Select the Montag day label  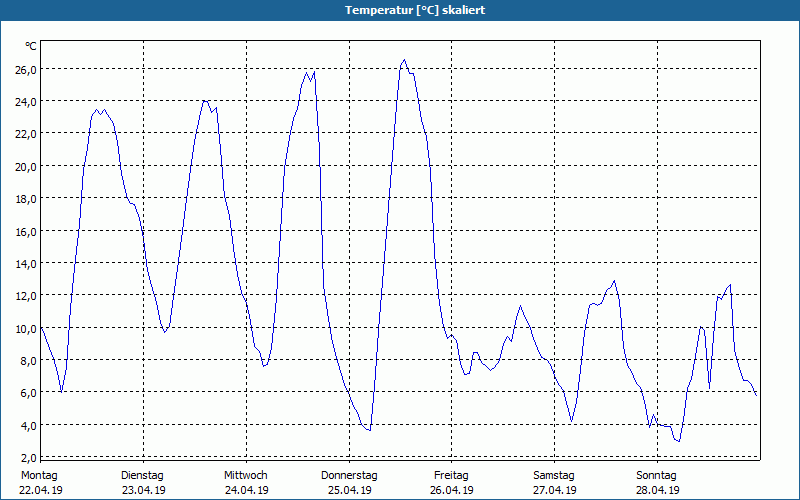[x=39, y=476]
